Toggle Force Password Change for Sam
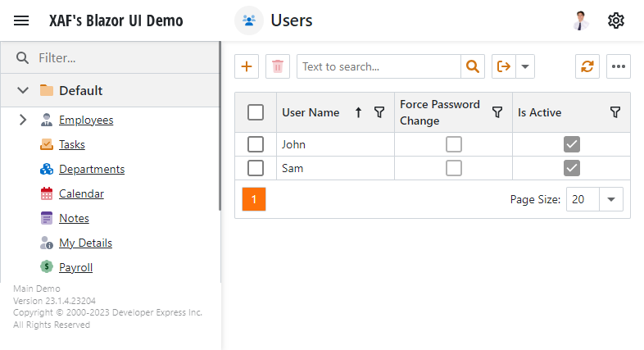 (454, 168)
